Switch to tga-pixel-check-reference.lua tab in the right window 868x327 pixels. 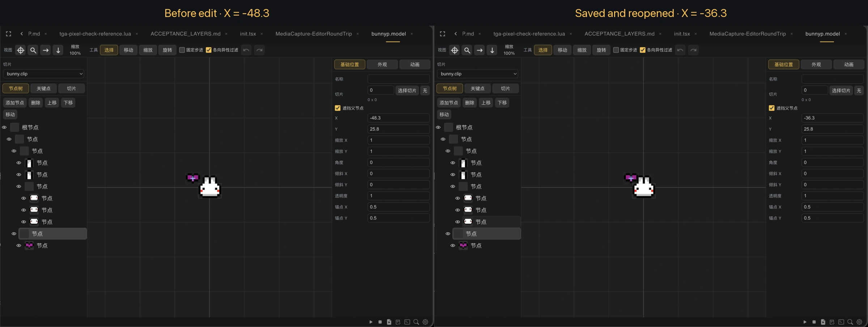coord(529,34)
